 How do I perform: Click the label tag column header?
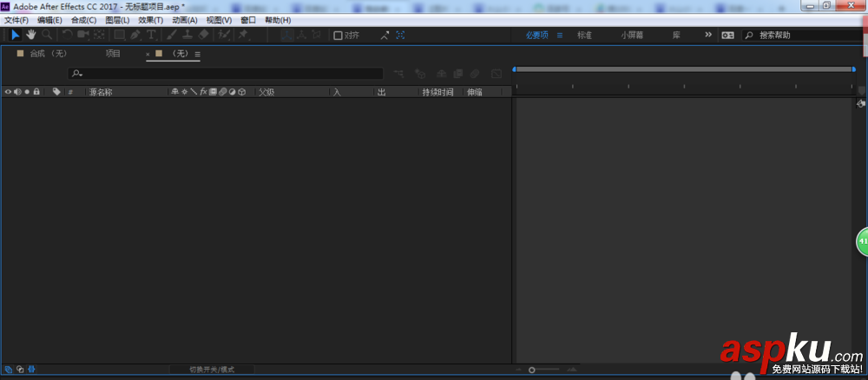coord(56,92)
